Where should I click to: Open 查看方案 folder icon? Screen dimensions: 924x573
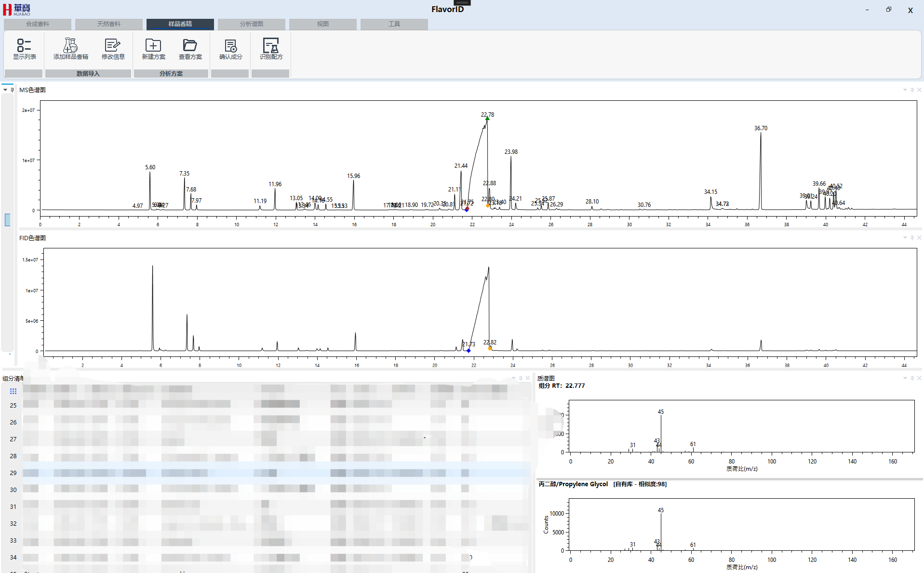coord(190,46)
